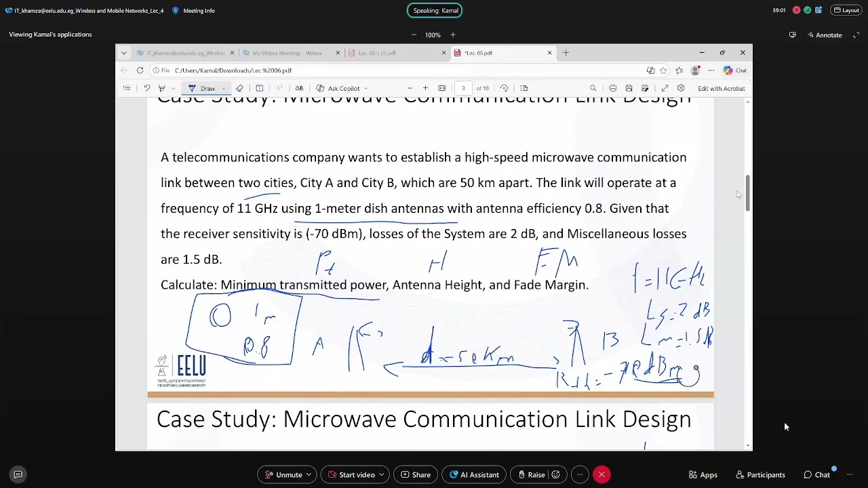
Task: Expand video options arrow beside Start video
Action: click(x=382, y=474)
